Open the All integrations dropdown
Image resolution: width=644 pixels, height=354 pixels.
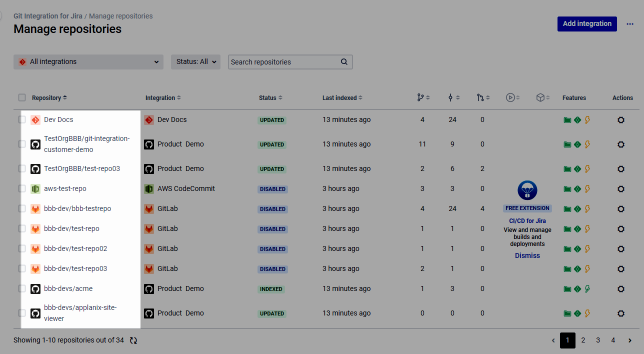pos(88,62)
